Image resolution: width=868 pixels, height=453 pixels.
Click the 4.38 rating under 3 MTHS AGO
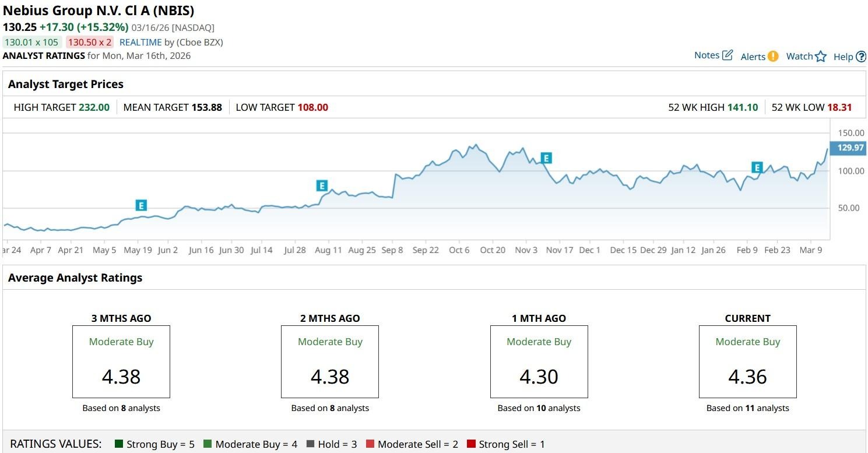121,377
